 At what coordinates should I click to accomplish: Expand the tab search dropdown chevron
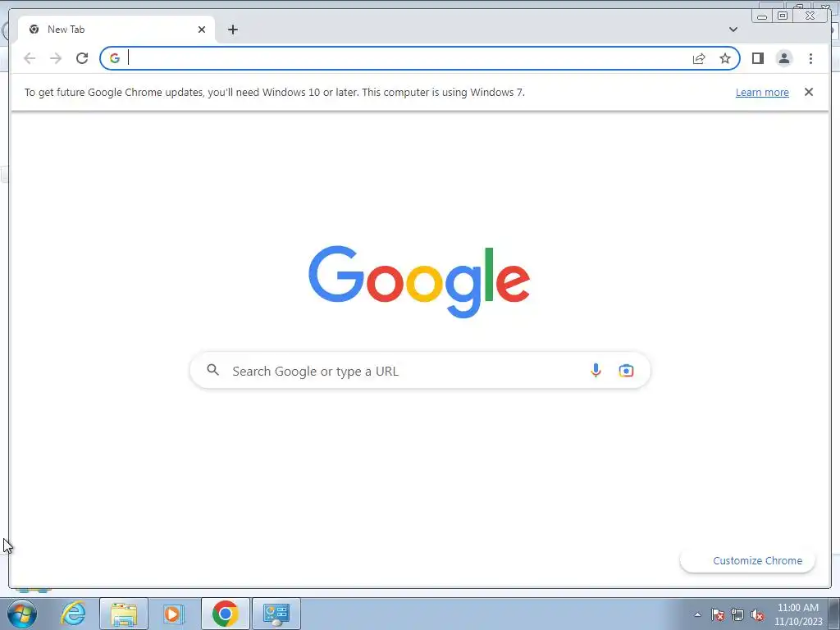click(733, 30)
